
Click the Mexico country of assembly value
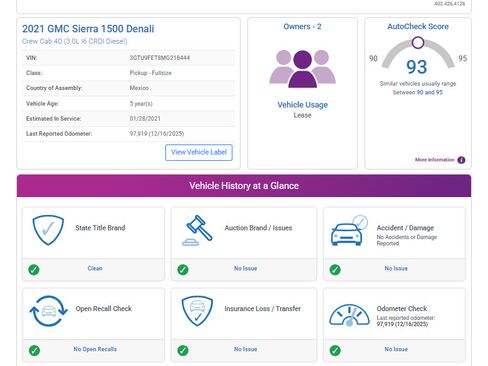[x=139, y=88]
